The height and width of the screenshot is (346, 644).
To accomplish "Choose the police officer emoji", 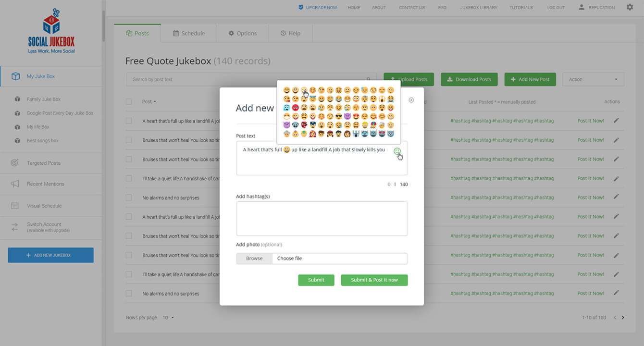I will pyautogui.click(x=313, y=125).
